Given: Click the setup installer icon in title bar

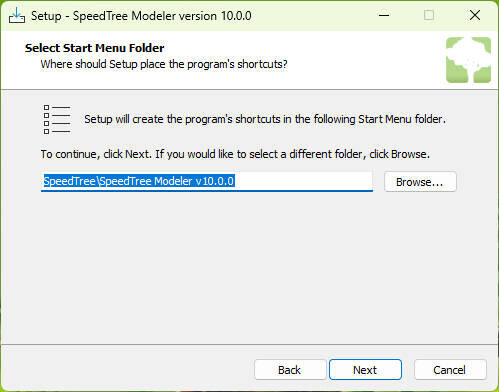Looking at the screenshot, I should click(17, 15).
